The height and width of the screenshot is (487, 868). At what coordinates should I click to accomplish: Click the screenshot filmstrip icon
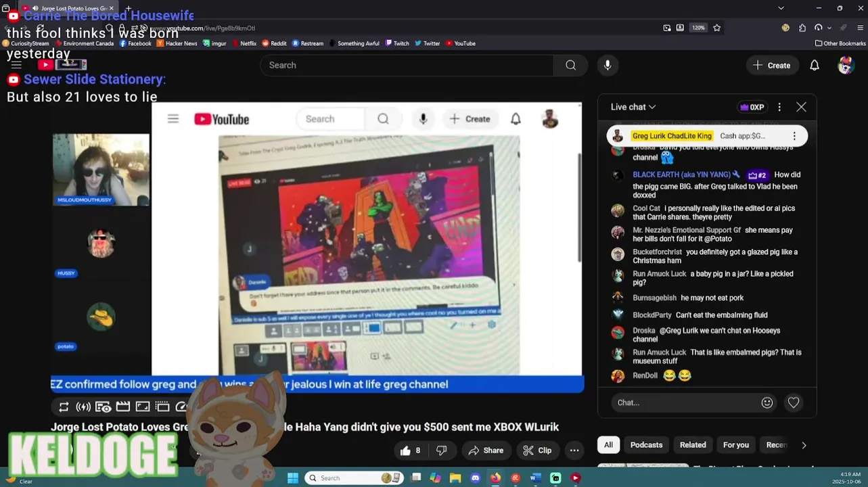pos(122,407)
